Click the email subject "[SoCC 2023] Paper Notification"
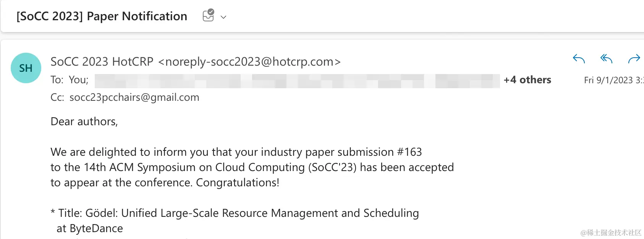This screenshot has width=644, height=239. 102,16
